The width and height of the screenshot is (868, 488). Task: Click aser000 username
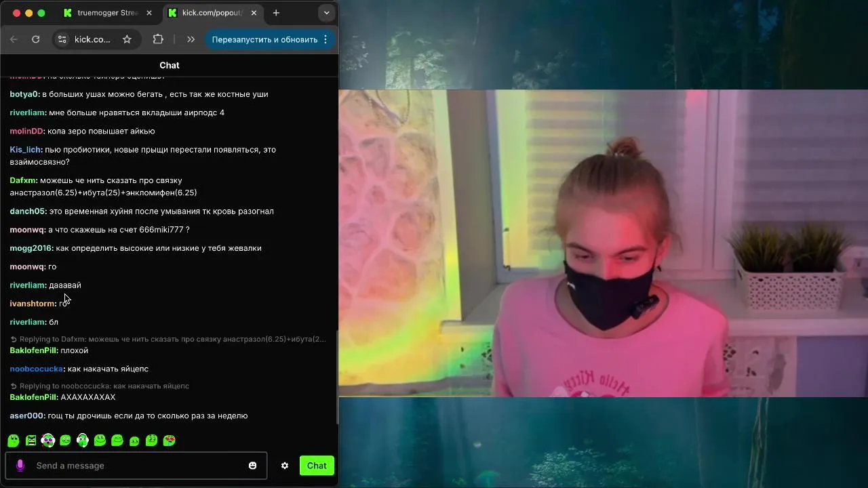click(x=27, y=415)
